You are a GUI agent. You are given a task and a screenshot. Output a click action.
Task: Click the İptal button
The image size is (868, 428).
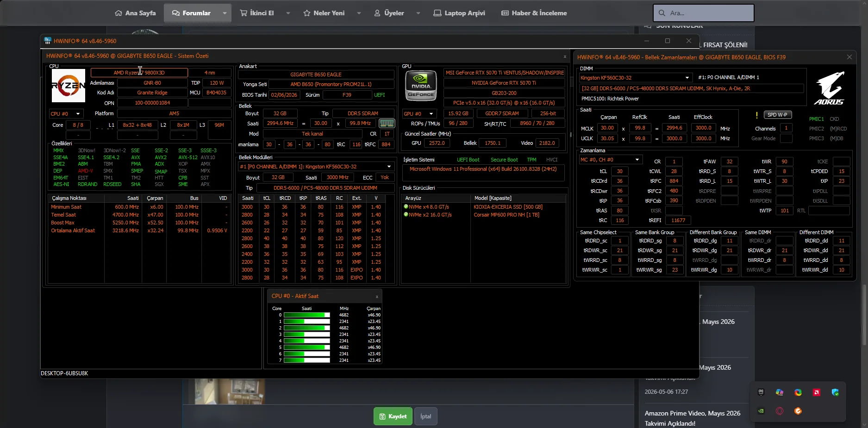(426, 416)
